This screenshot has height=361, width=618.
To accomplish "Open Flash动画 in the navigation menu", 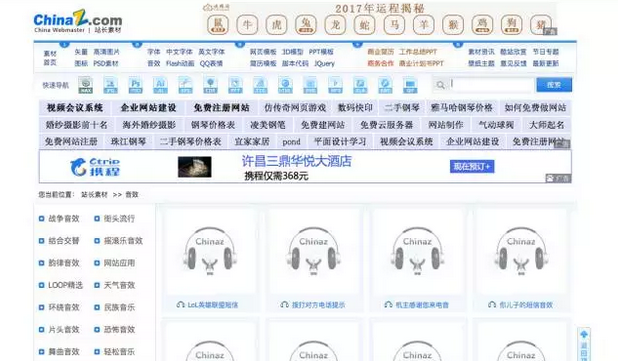I will (x=180, y=63).
